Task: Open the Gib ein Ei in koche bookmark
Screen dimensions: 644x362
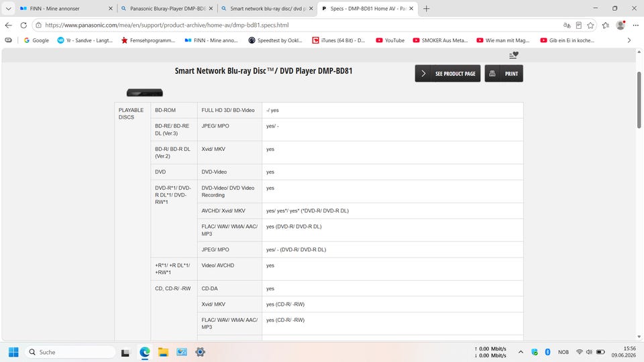Action: click(x=568, y=40)
